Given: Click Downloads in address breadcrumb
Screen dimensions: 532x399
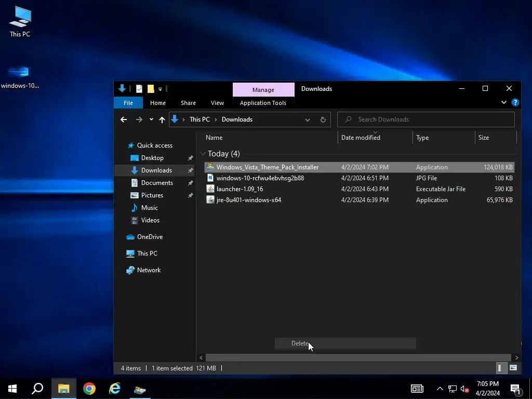Looking at the screenshot, I should click(x=237, y=119).
